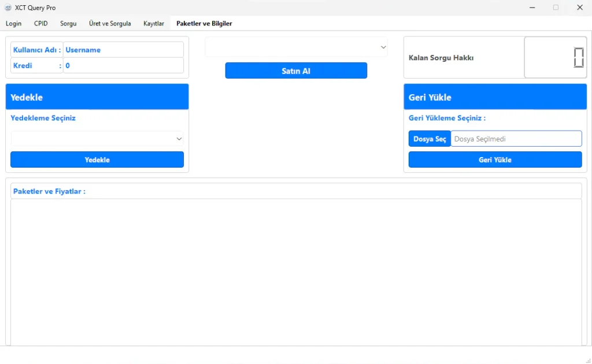Go to the Sorgu tab
The width and height of the screenshot is (592, 364).
tap(68, 24)
